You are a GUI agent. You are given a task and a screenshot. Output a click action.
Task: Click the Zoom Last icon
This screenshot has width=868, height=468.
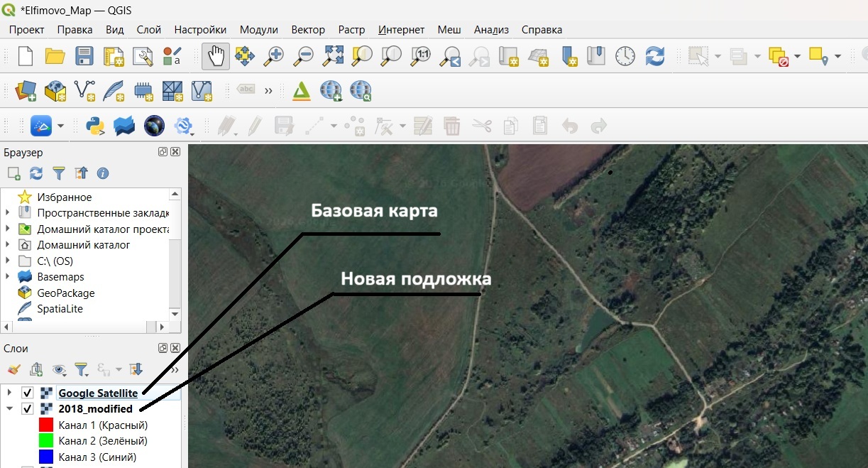(x=450, y=56)
